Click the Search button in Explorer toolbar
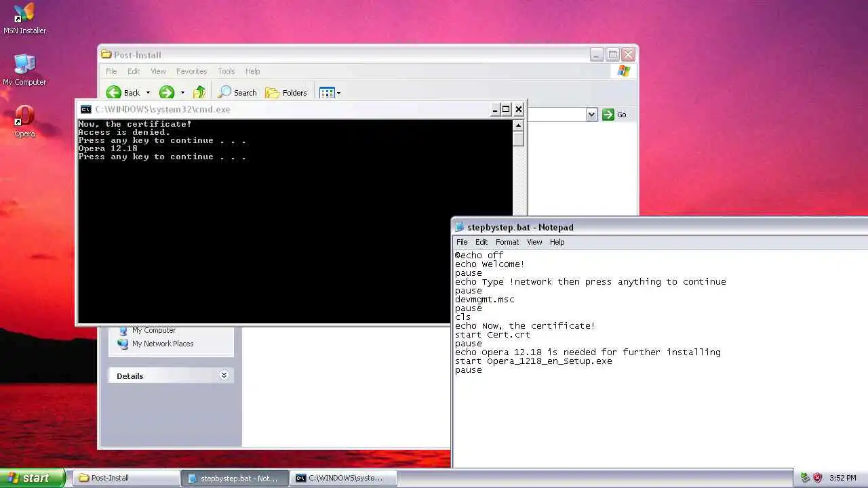 (237, 93)
